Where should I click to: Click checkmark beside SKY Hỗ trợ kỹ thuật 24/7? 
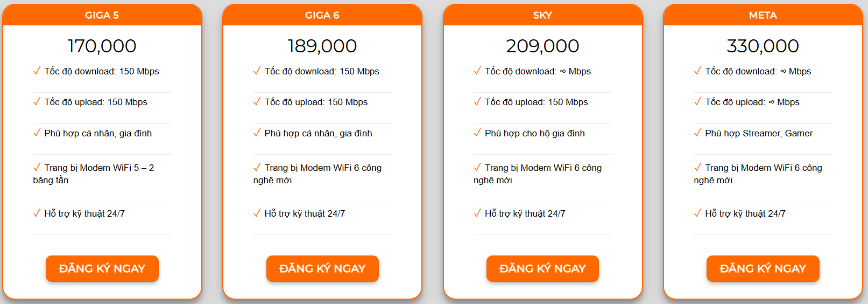point(477,213)
